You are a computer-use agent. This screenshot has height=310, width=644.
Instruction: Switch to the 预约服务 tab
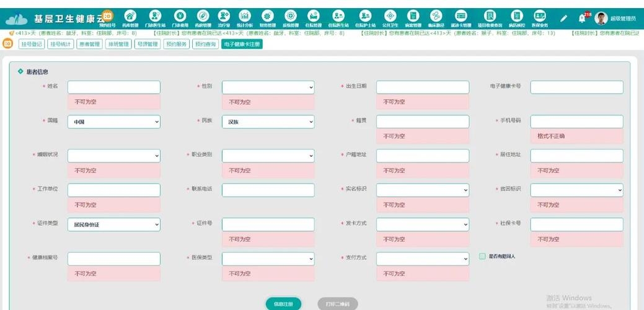click(x=176, y=44)
